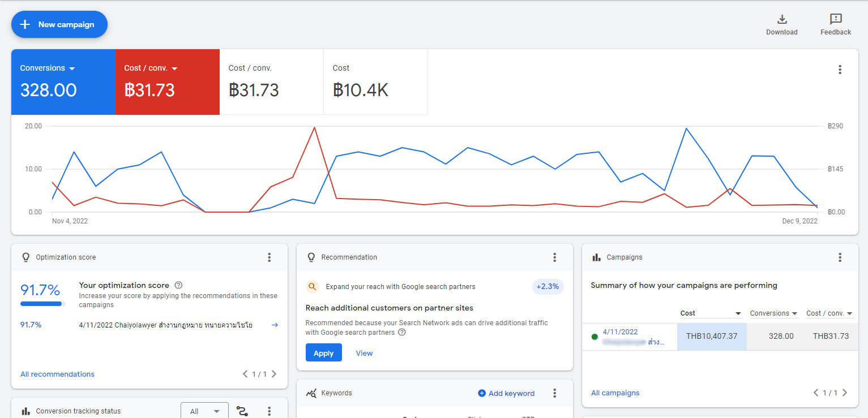Image resolution: width=868 pixels, height=418 pixels.
Task: Click the +2.3% score uplift badge
Action: [548, 287]
